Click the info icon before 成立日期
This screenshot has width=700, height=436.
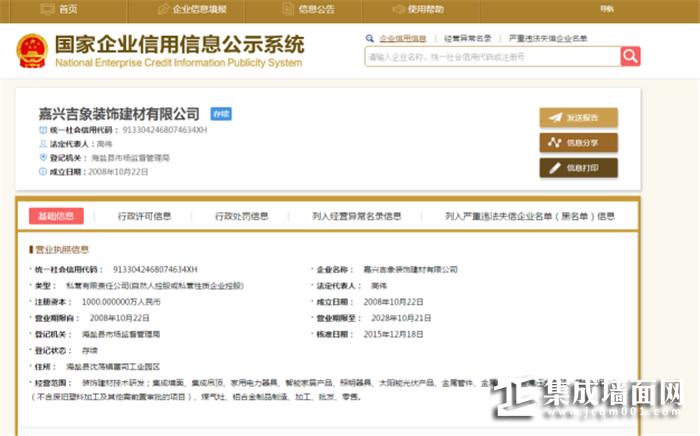click(43, 171)
